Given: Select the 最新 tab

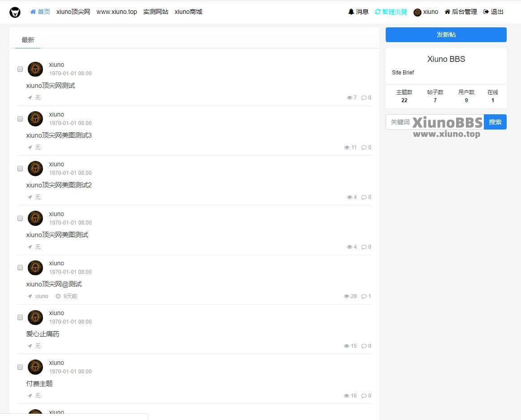Looking at the screenshot, I should click(x=28, y=40).
